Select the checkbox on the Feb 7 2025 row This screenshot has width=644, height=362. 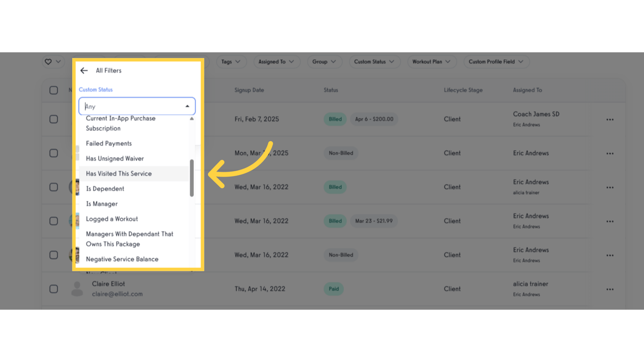(x=54, y=119)
